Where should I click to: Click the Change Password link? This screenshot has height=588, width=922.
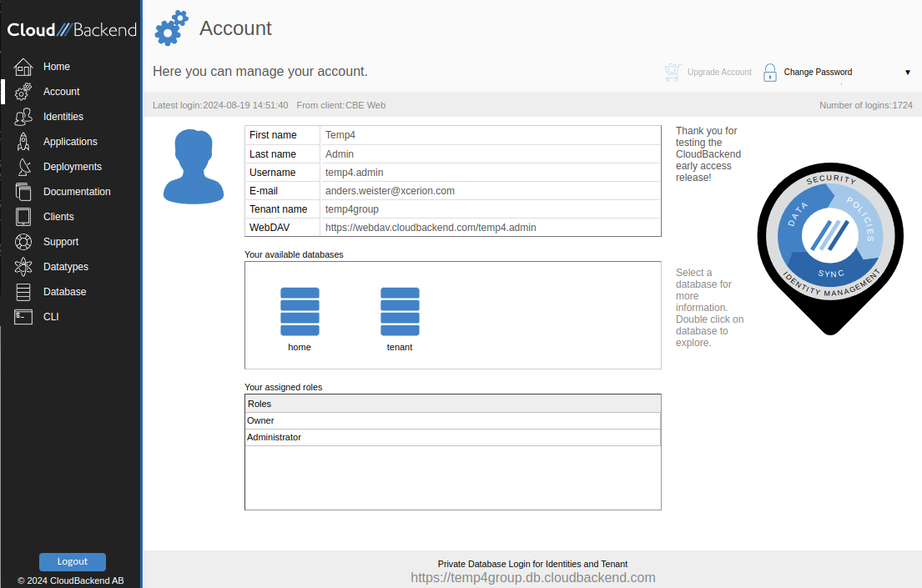pyautogui.click(x=818, y=73)
